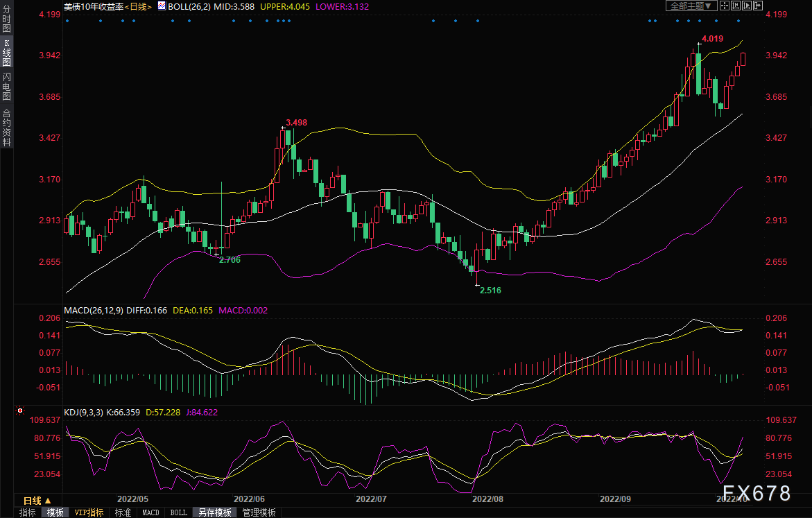Expand the 日线 period selector

[x=38, y=500]
